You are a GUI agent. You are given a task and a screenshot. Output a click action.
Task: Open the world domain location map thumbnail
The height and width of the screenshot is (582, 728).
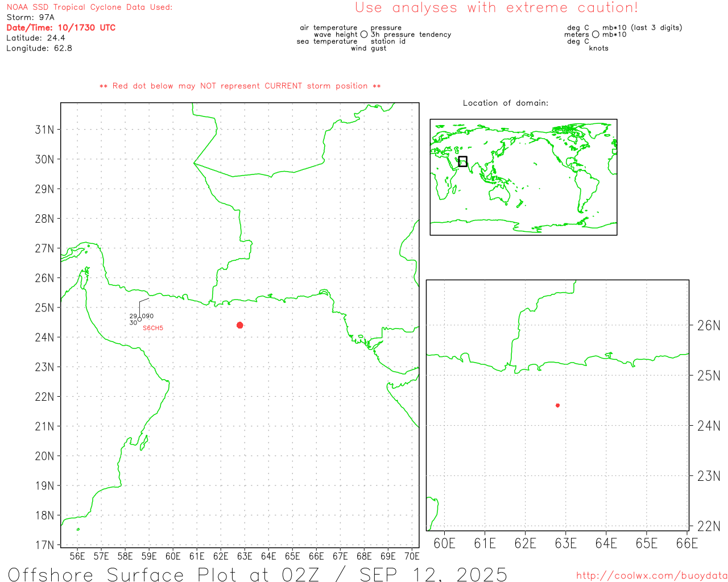point(523,177)
